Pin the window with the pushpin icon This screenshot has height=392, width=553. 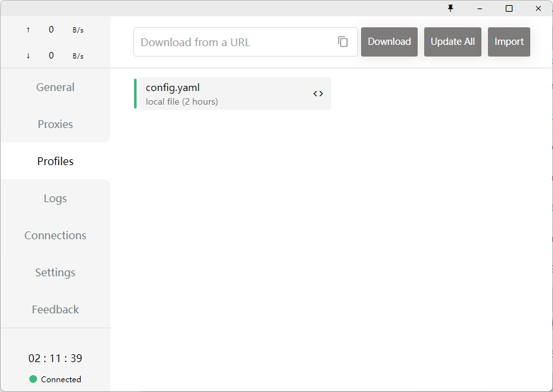(450, 8)
